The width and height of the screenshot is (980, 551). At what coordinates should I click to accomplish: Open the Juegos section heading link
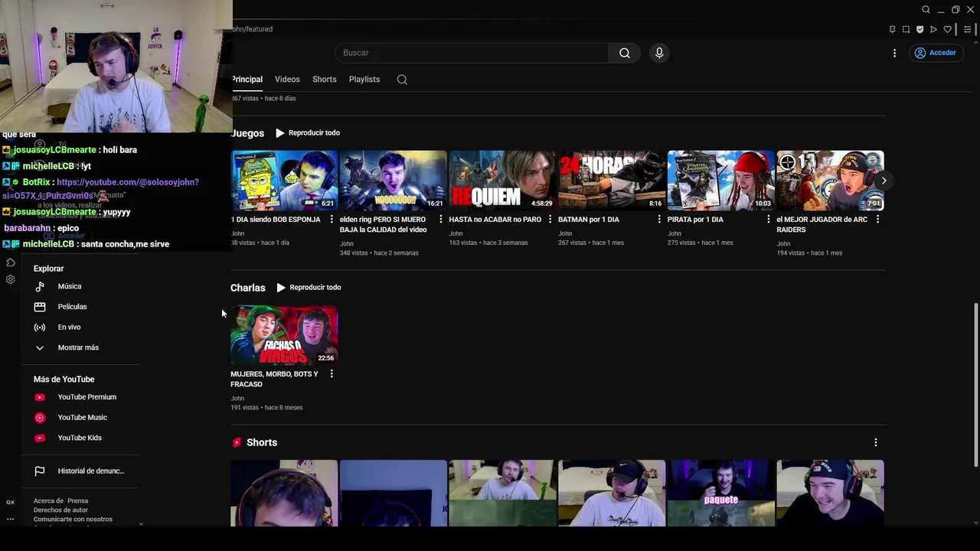click(x=247, y=133)
